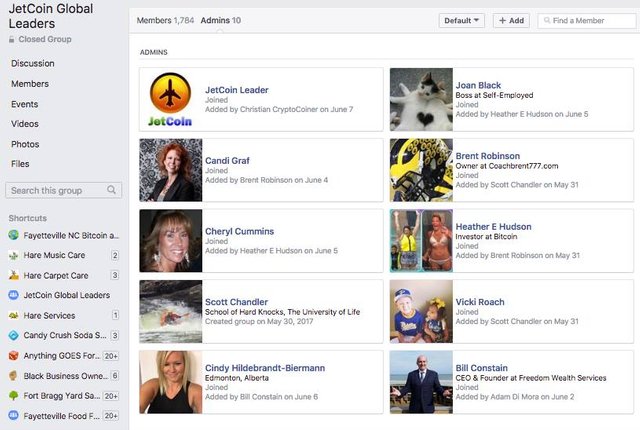Click the JetCoin airplane logo picture
This screenshot has width=640, height=430.
(x=171, y=99)
